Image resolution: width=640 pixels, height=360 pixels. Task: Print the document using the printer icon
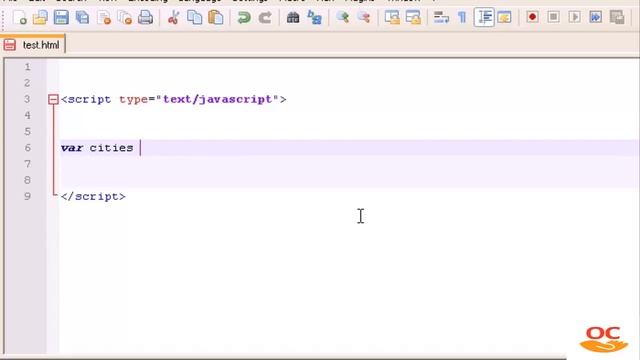[145, 18]
